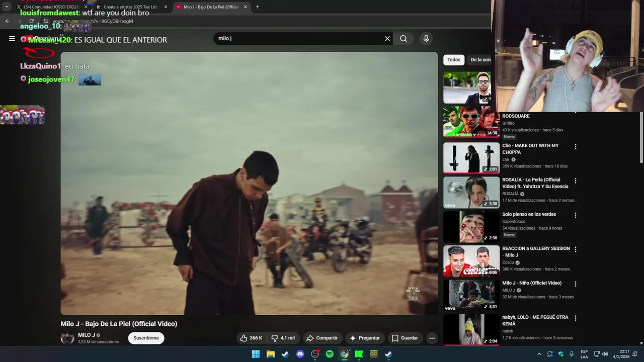Select the Milo J - Bajo De La Piel tab
Screen dimensions: 644x362
tap(211, 7)
